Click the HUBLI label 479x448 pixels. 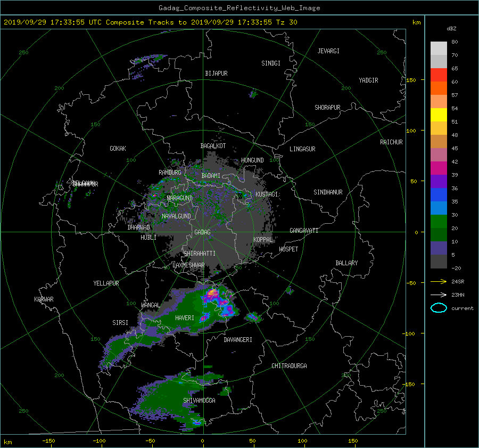148,238
